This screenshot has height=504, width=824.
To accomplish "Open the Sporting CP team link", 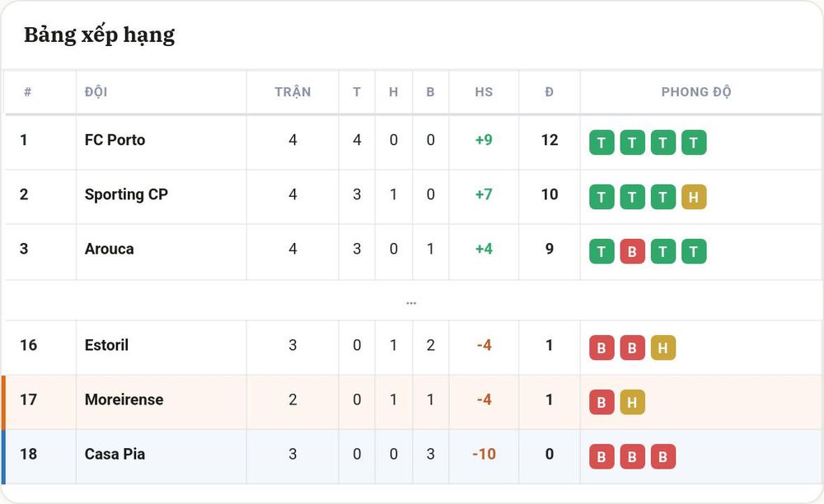I will [x=126, y=194].
